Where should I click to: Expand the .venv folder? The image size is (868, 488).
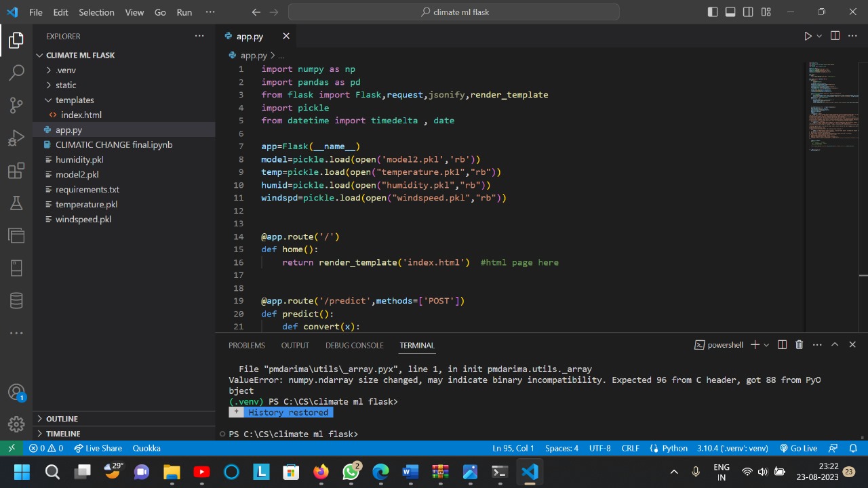(x=65, y=70)
